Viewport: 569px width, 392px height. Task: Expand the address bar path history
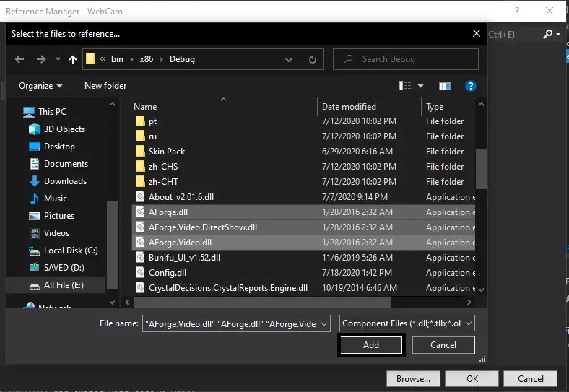click(x=289, y=59)
